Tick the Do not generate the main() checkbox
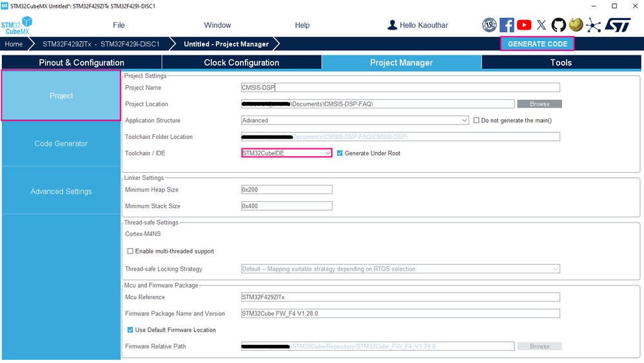 (x=476, y=121)
